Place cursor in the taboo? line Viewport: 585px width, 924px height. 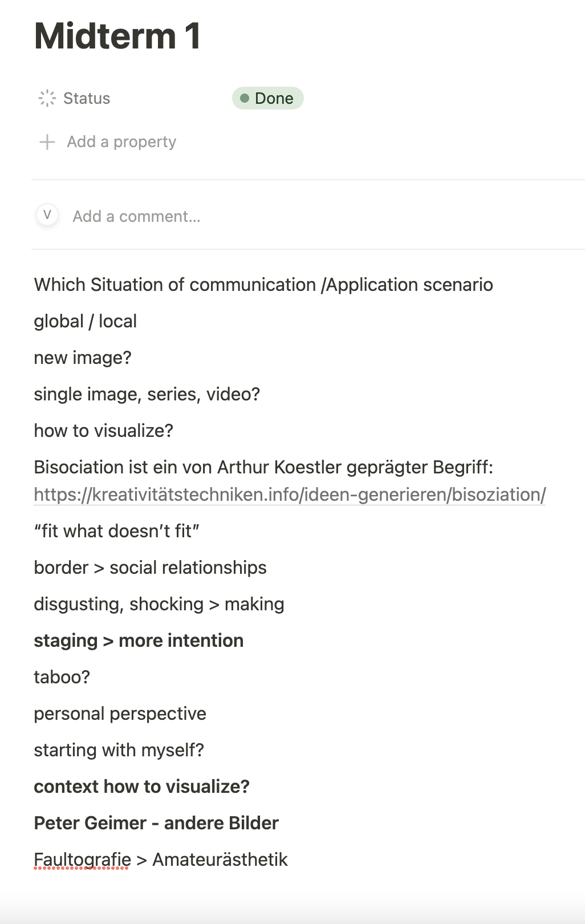click(x=62, y=677)
